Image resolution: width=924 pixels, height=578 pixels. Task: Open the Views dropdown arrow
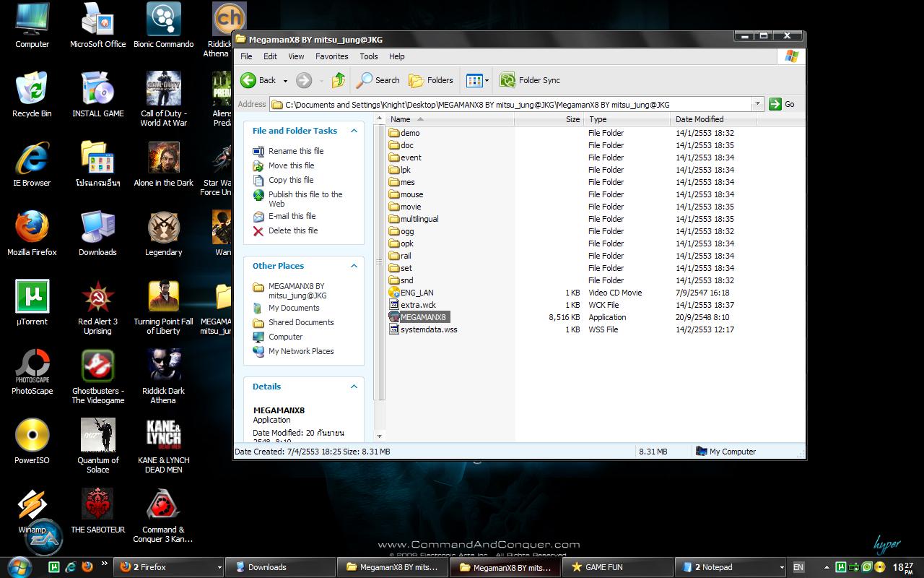pos(487,80)
